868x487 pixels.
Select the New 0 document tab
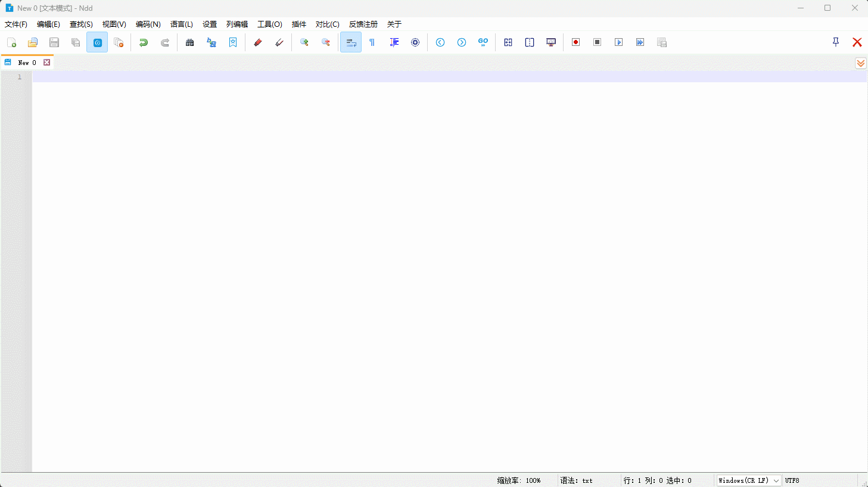point(27,63)
